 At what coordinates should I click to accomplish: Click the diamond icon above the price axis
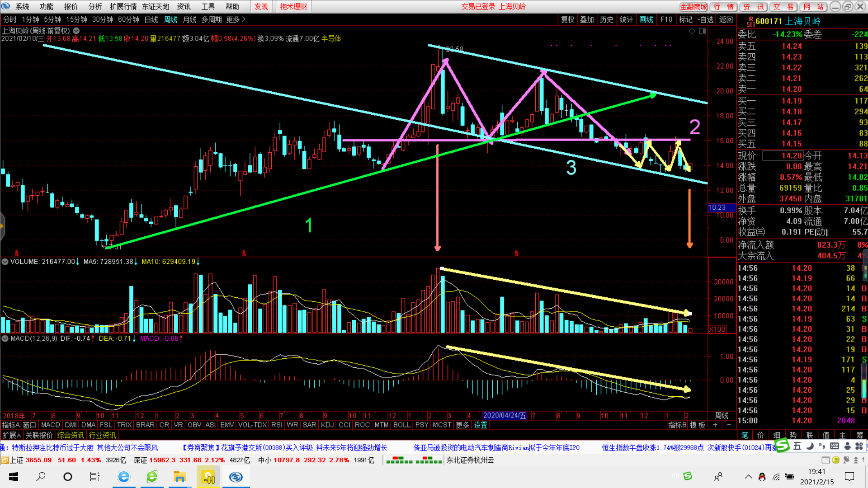point(692,31)
